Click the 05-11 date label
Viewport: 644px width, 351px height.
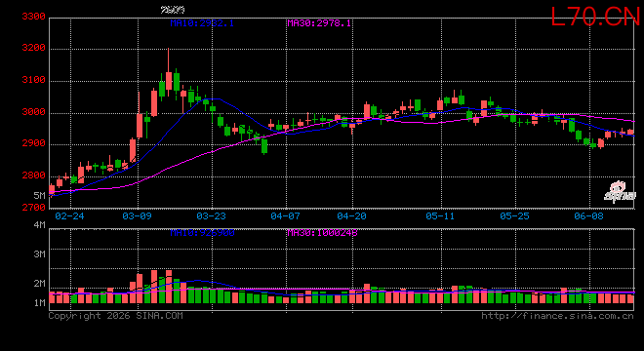tap(440, 215)
